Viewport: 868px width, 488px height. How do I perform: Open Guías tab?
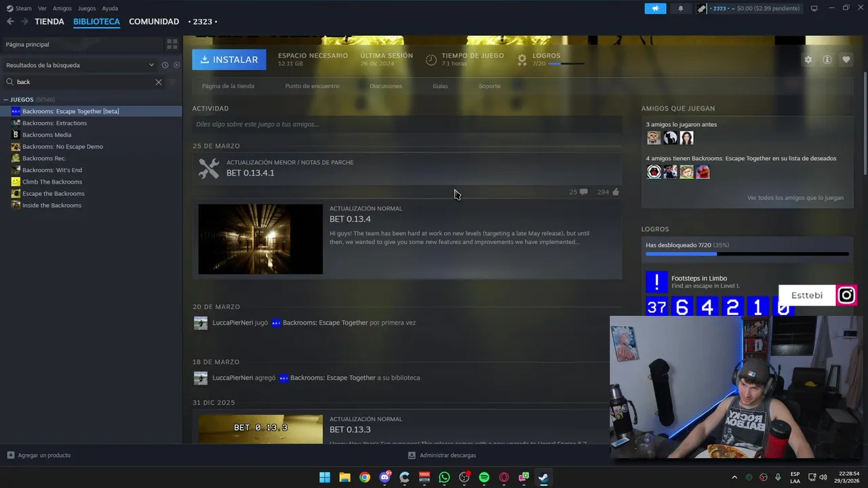(440, 86)
